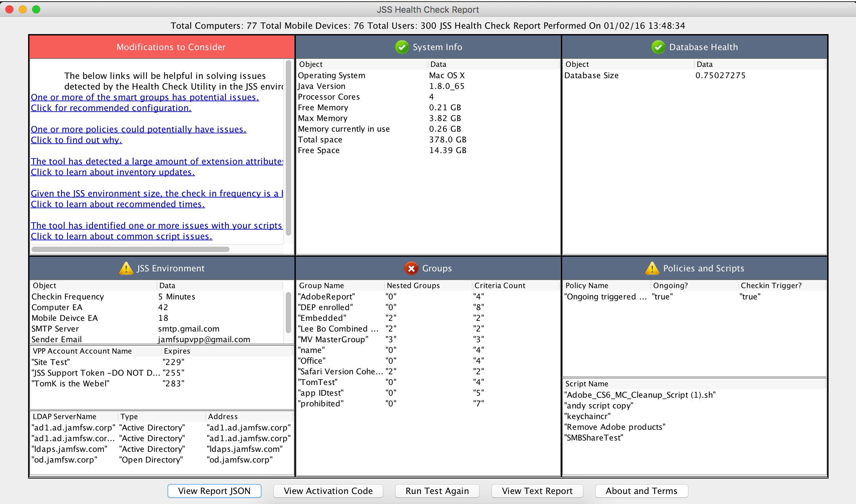Viewport: 856px width, 504px height.
Task: Follow the 'Click to find out why' link
Action: pos(76,140)
